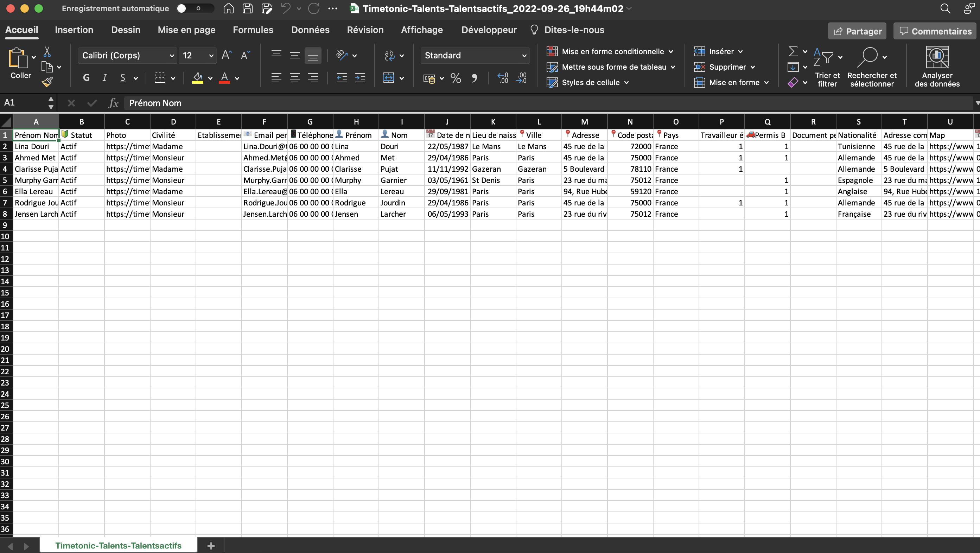Align text right
Viewport: 980px width, 553px height.
tap(313, 78)
